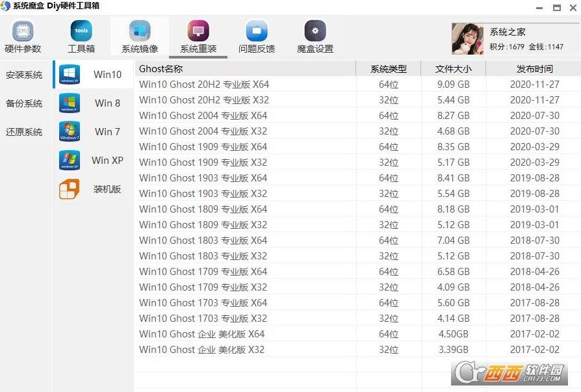Screen dimensions: 581x392
Task: Select Win10 Ghost 企业 美化版 X32 row
Action: coord(357,349)
